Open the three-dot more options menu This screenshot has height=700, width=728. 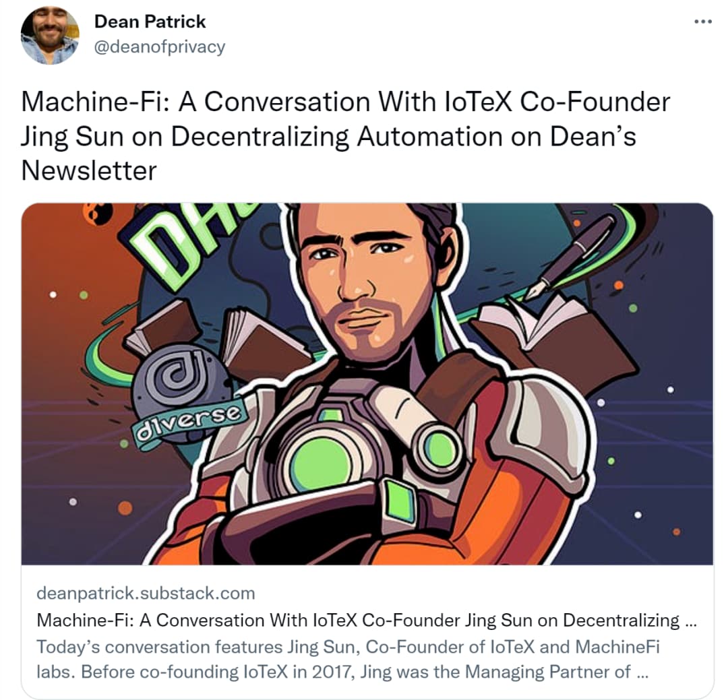coord(703,22)
